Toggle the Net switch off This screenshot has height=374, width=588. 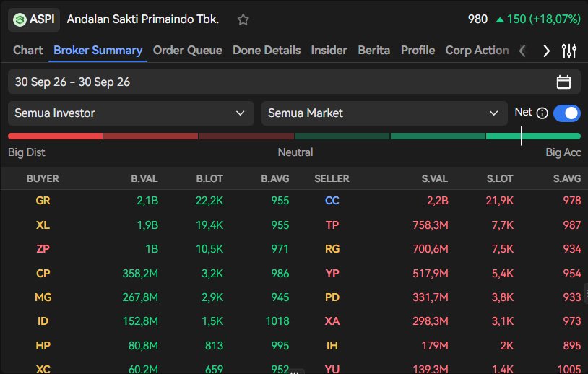[x=566, y=113]
